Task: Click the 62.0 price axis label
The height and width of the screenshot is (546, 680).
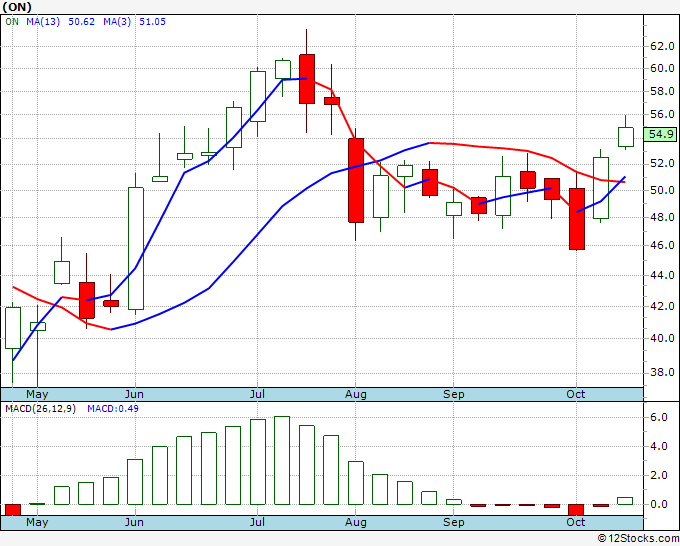Action: click(x=662, y=46)
